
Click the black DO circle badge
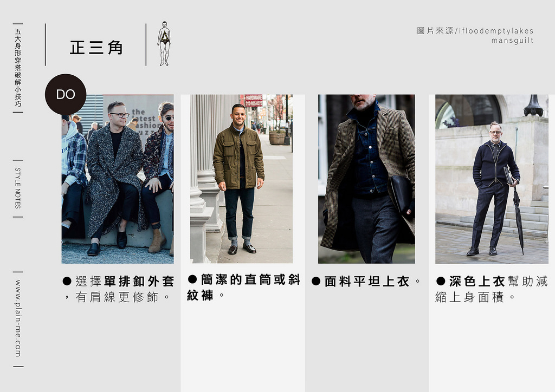66,94
